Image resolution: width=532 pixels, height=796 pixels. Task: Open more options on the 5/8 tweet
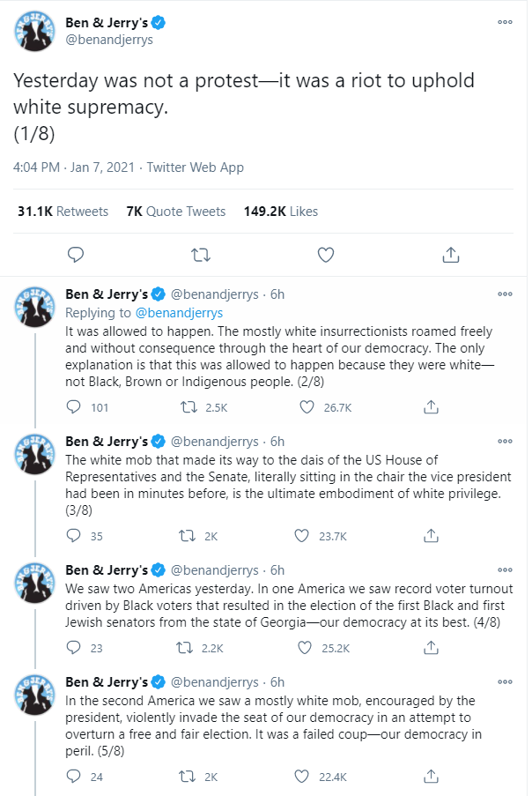pos(505,681)
